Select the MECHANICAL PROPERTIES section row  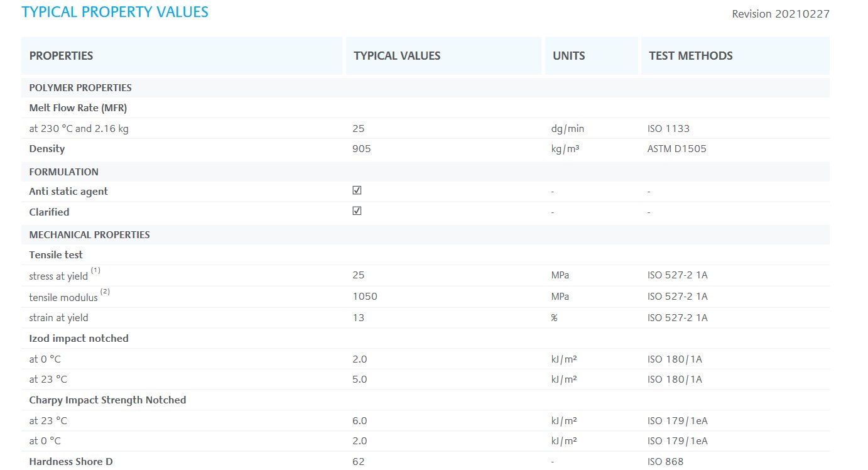pyautogui.click(x=425, y=234)
